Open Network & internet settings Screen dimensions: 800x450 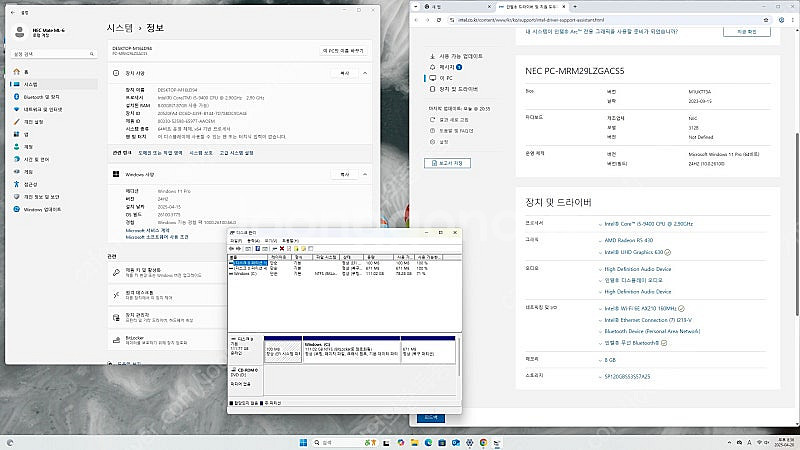54,109
